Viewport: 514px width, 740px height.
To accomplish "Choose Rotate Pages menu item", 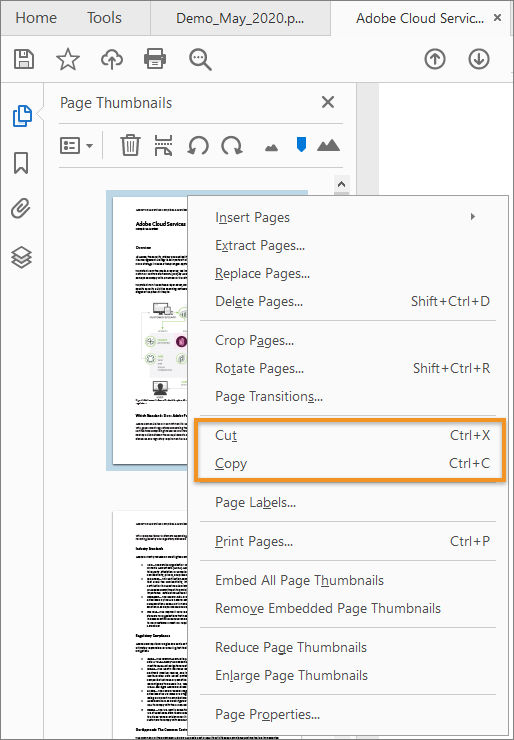I will 348,368.
